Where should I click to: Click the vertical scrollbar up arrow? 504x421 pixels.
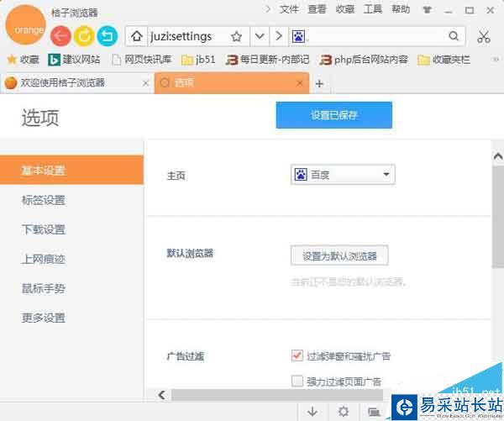[498, 156]
